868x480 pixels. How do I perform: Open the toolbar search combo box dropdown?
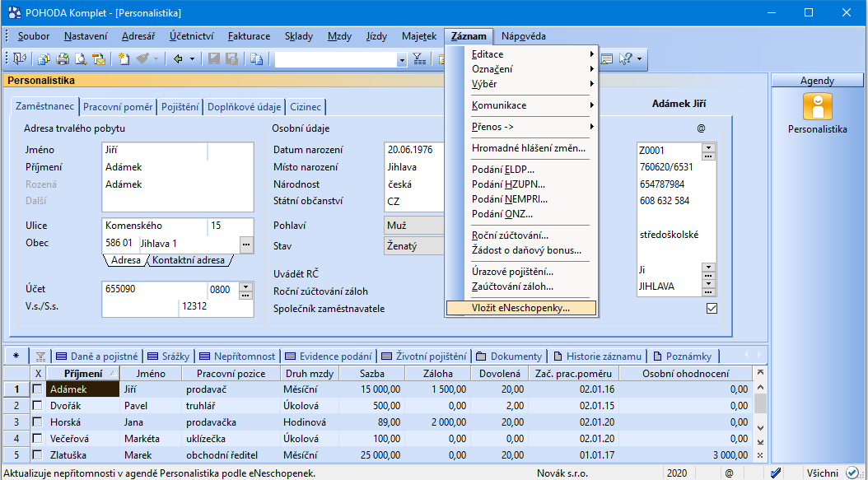tap(402, 59)
